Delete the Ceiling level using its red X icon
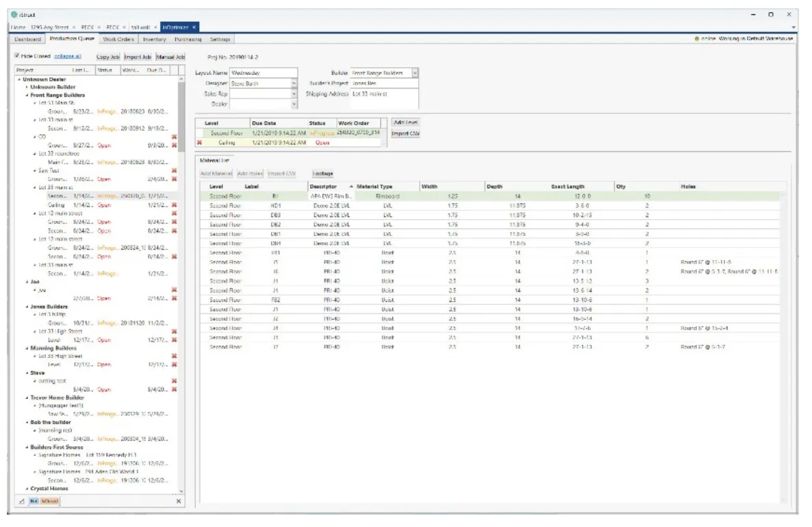Screen dimensions: 812x527 coord(199,142)
